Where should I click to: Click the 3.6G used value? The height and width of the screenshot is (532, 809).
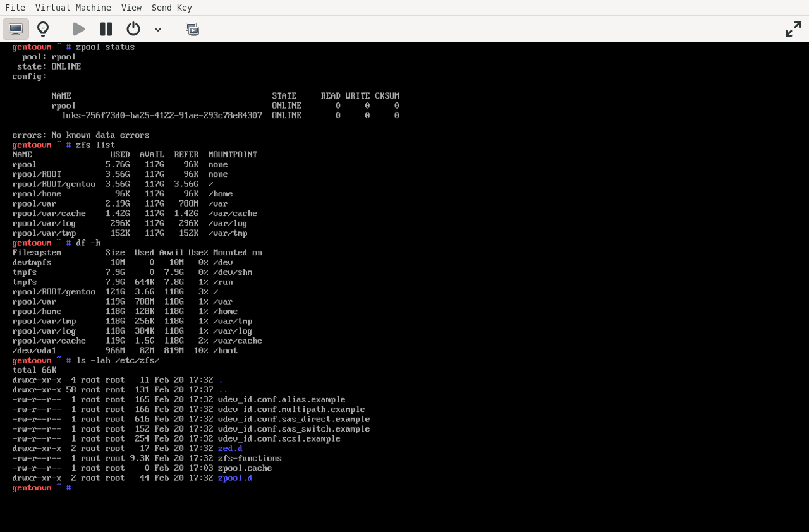click(145, 292)
